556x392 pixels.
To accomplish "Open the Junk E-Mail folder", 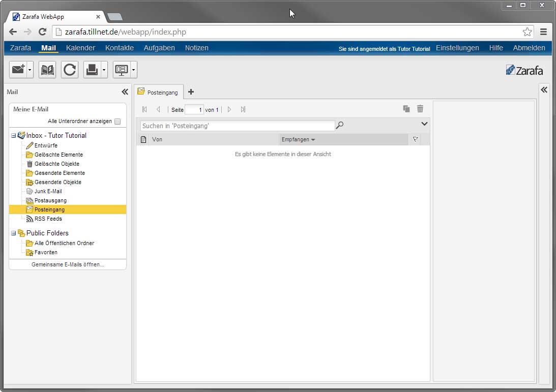I will click(x=48, y=191).
